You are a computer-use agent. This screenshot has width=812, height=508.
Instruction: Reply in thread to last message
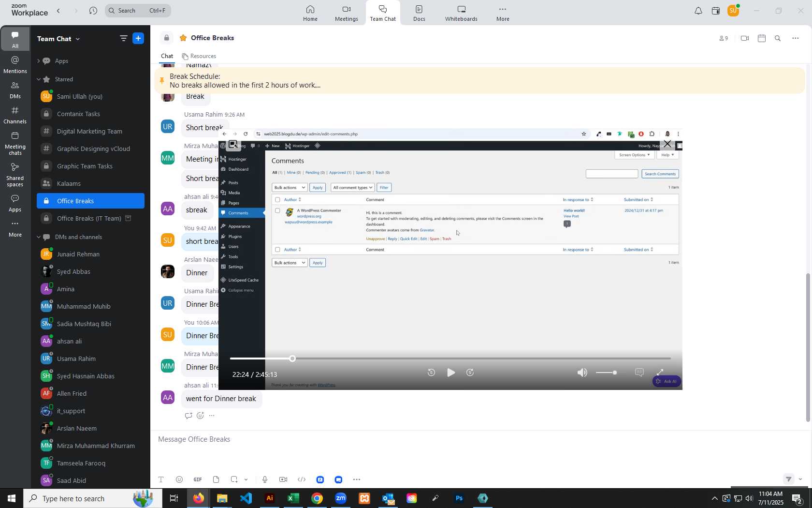(x=188, y=416)
